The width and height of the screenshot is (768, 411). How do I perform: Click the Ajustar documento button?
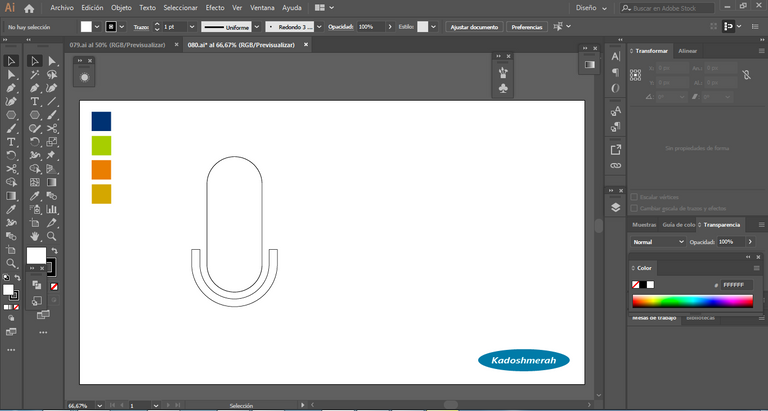(x=474, y=27)
